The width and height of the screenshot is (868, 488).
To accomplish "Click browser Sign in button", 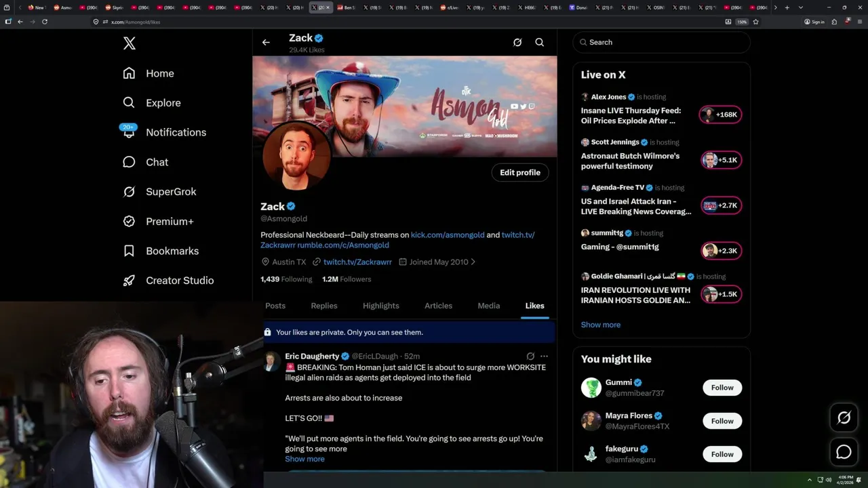I will (x=814, y=22).
